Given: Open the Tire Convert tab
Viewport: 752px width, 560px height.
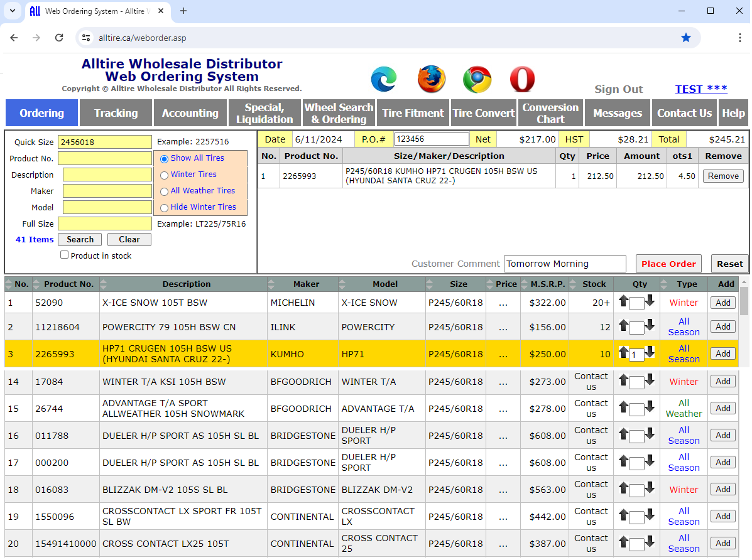Looking at the screenshot, I should tap(484, 113).
